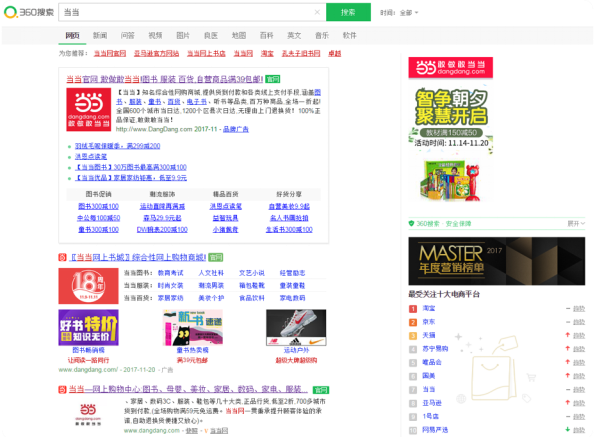Click 小猪佩奇 link
Image resolution: width=595 pixels, height=438 pixels.
pyautogui.click(x=225, y=230)
